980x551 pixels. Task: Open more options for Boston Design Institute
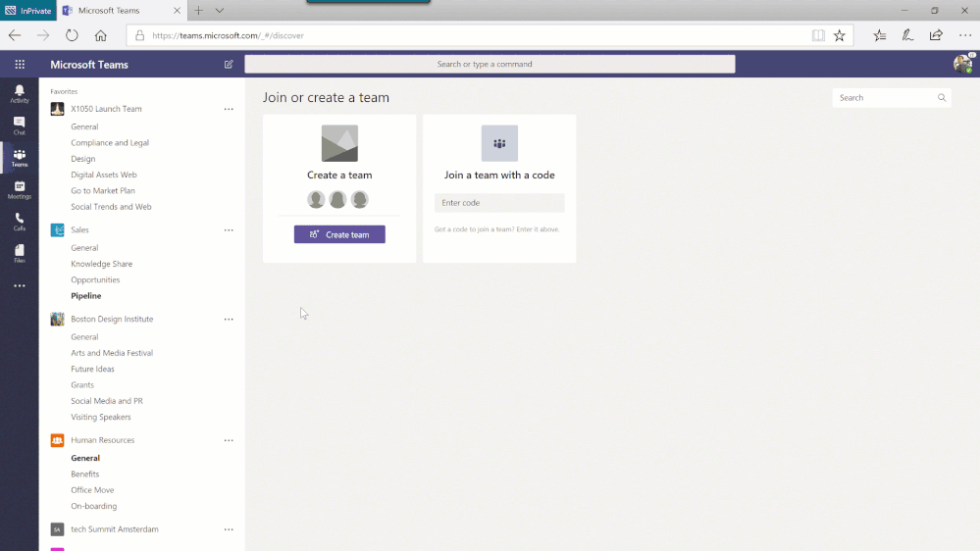point(229,320)
